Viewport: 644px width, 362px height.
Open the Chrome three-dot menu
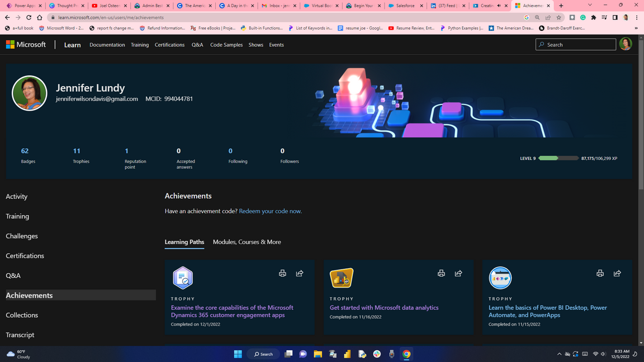[637, 18]
